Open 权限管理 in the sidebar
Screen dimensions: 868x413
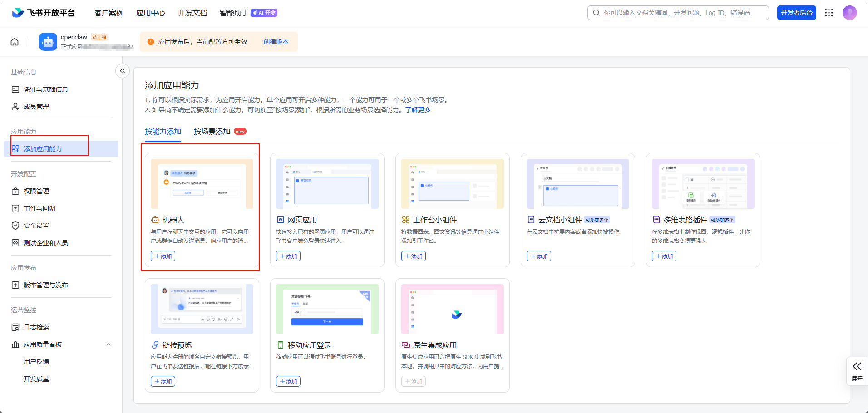point(36,191)
